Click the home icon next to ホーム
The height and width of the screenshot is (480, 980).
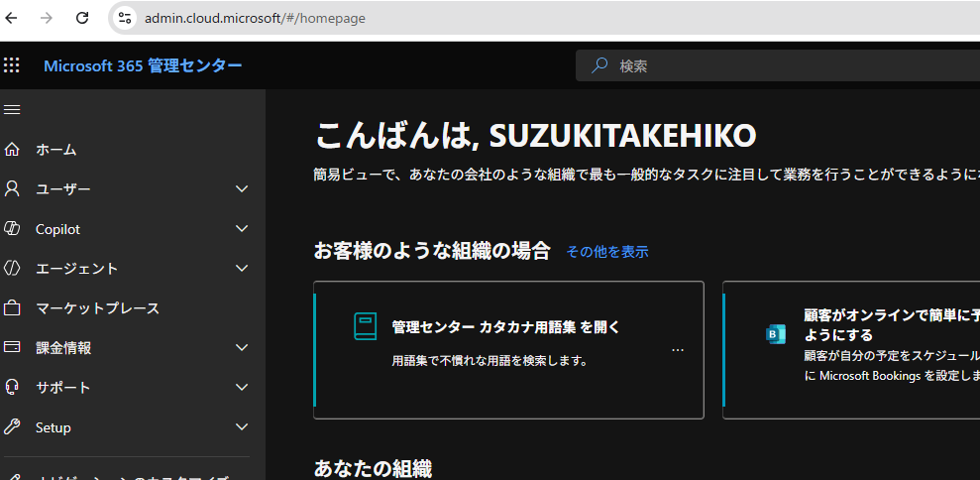pyautogui.click(x=12, y=150)
